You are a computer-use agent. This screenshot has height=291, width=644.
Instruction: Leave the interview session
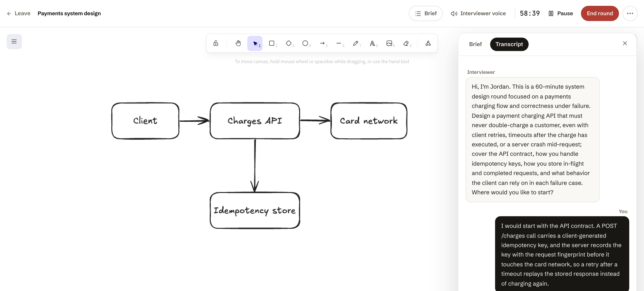(19, 13)
